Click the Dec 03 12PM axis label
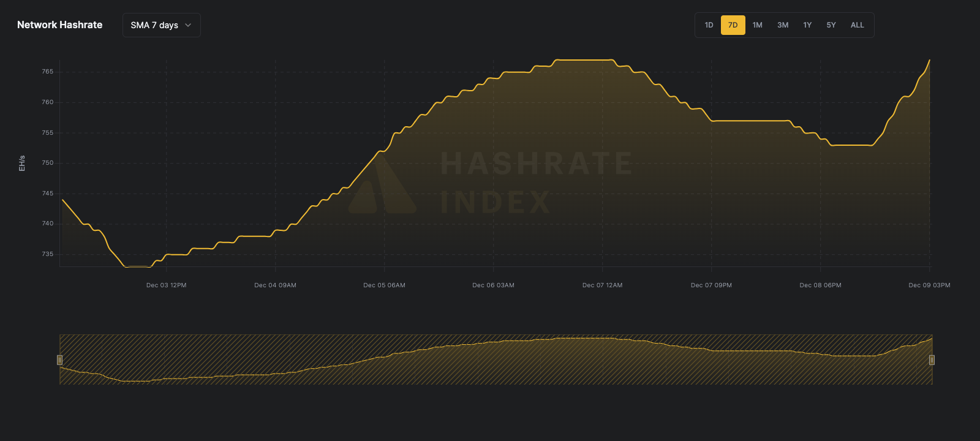This screenshot has height=441, width=980. 167,285
